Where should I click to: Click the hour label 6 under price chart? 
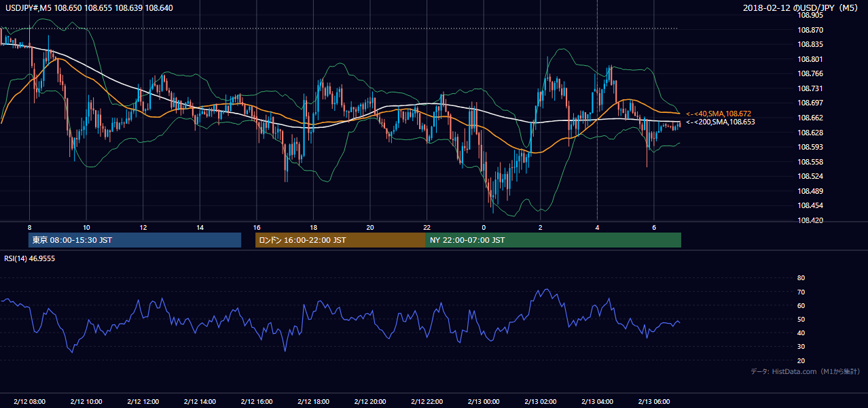click(653, 227)
